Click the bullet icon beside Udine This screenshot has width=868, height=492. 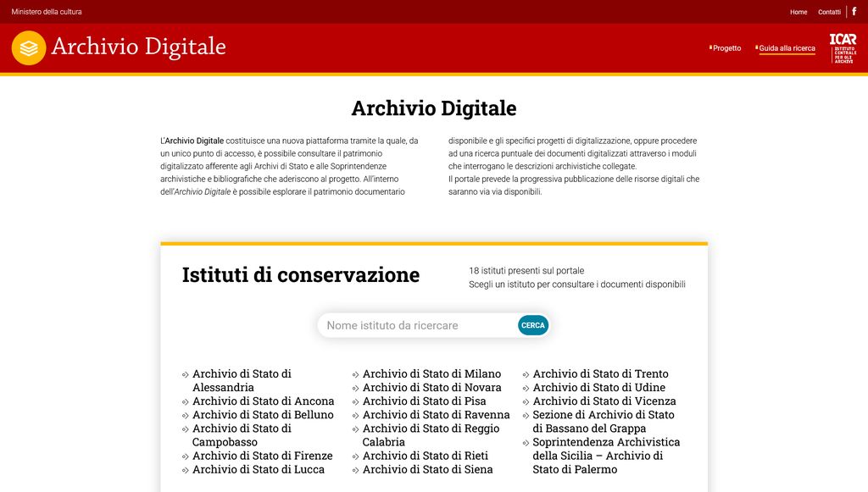pos(526,389)
